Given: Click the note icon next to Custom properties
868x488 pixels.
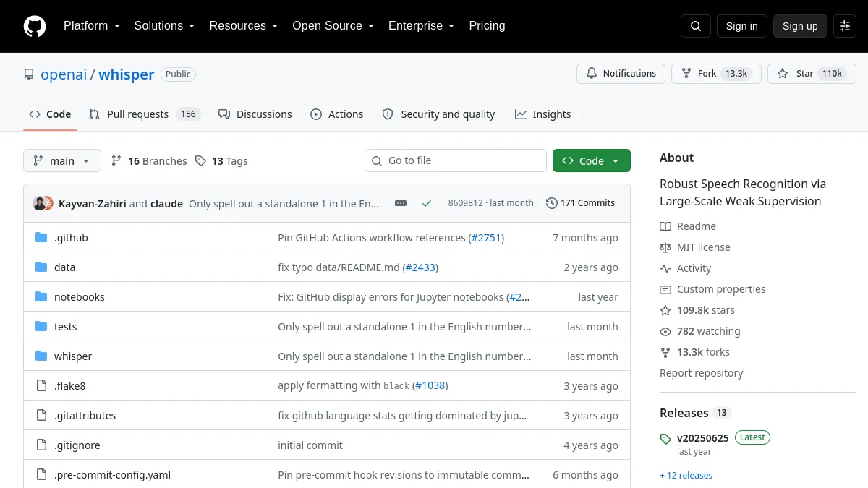Looking at the screenshot, I should 665,289.
